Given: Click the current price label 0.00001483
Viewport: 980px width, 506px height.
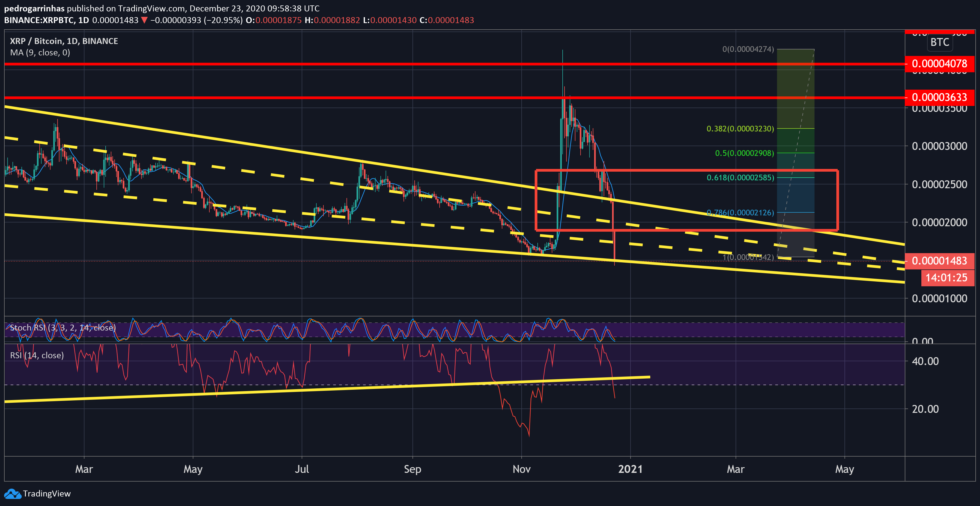Looking at the screenshot, I should [939, 261].
